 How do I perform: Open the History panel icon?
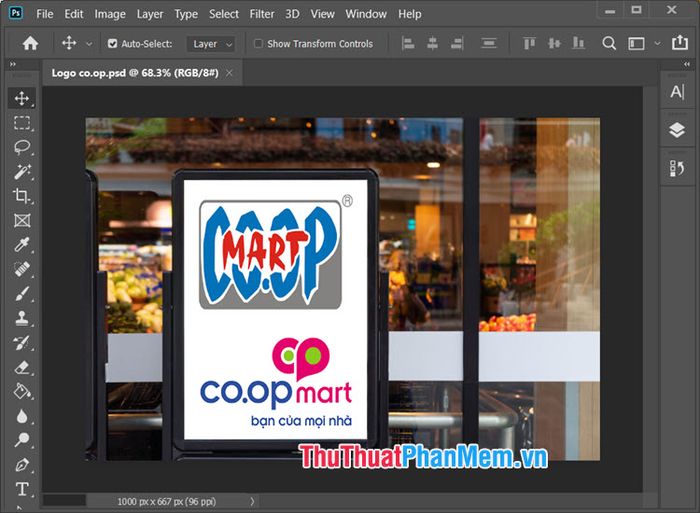click(677, 169)
